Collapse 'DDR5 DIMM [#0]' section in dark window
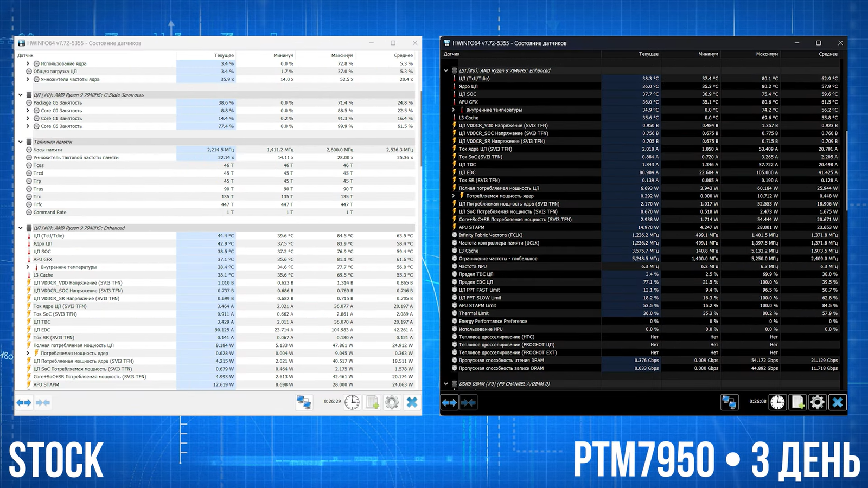 pos(446,384)
